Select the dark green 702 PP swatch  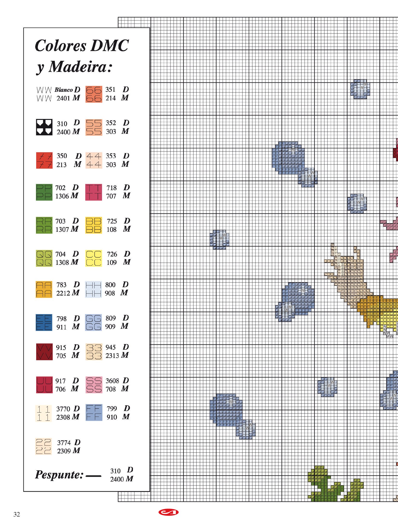44,192
